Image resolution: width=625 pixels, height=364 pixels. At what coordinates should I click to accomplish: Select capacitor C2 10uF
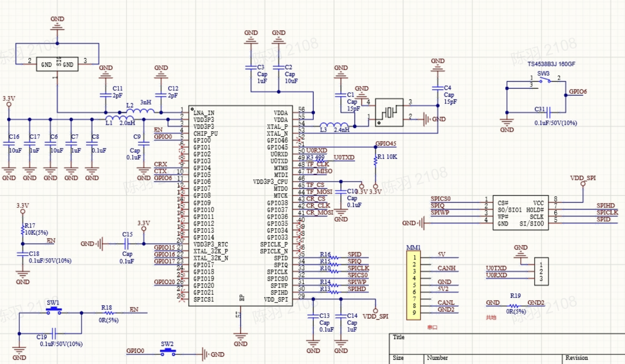coord(278,68)
